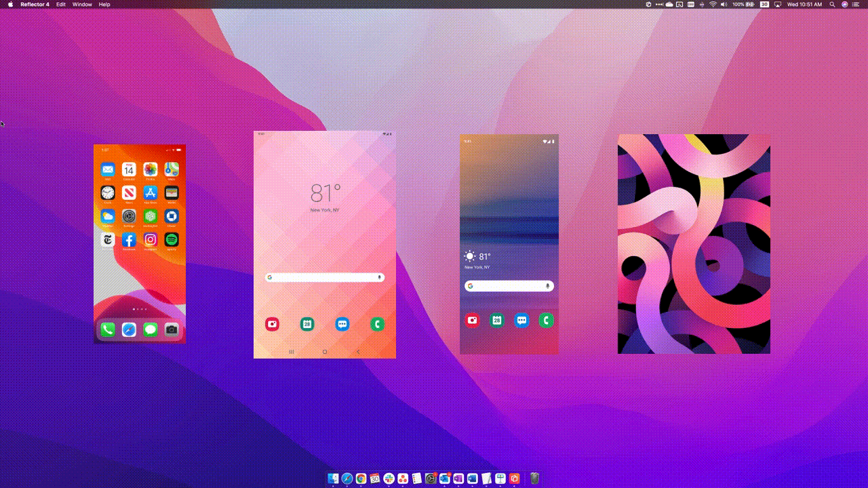This screenshot has height=488, width=868.
Task: Tap Phone icon in iPhone dock
Action: coord(107,329)
